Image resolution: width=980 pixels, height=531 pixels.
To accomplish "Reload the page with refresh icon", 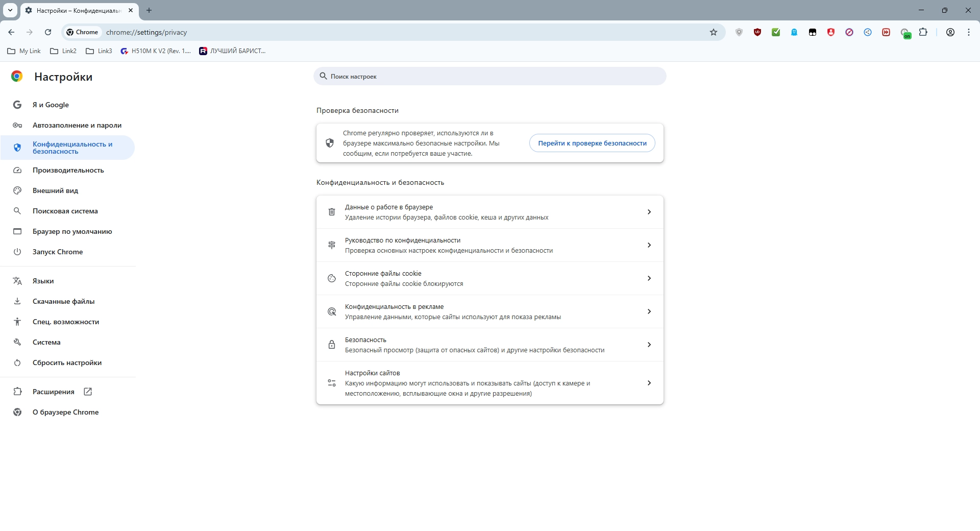I will (48, 32).
